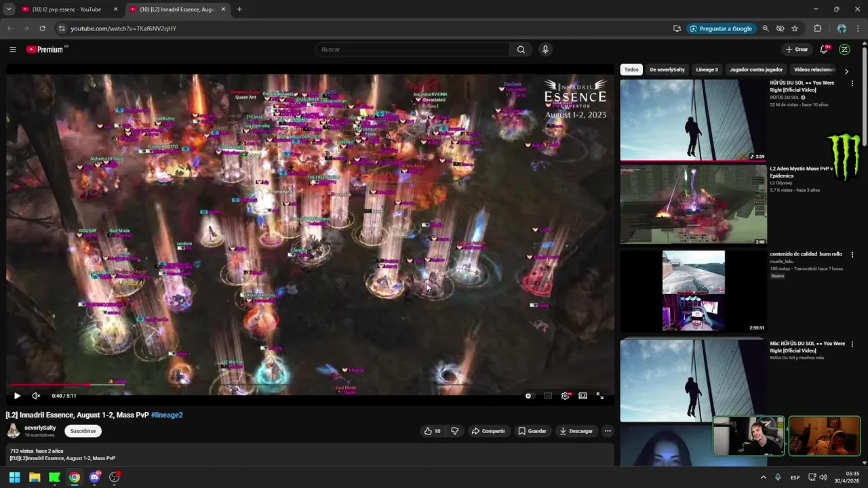Open the Chrome three-dot menu

(x=859, y=28)
